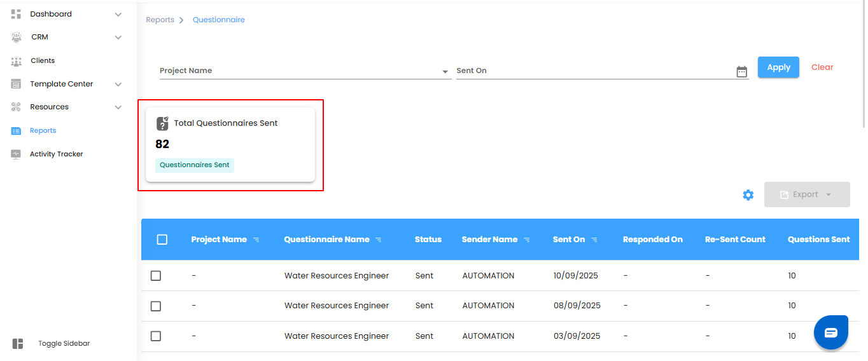Go to Reports breadcrumb link
Screen dimensions: 868x361
point(160,20)
